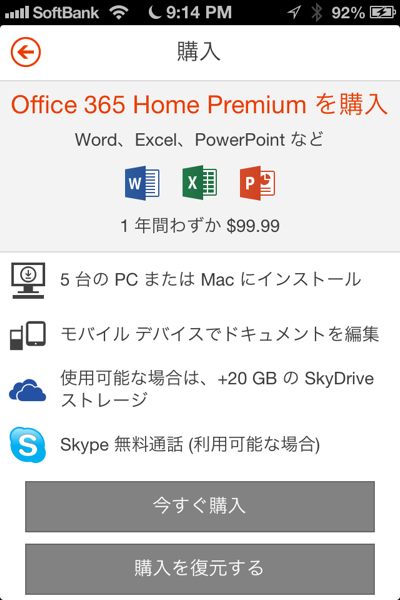
Task: Click the Word app icon
Action: point(142,183)
